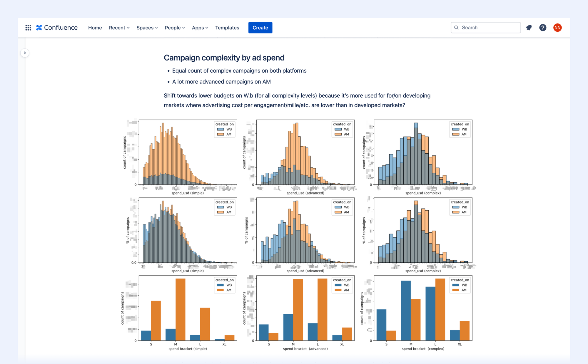
Task: Expand the Spaces dropdown
Action: click(147, 28)
